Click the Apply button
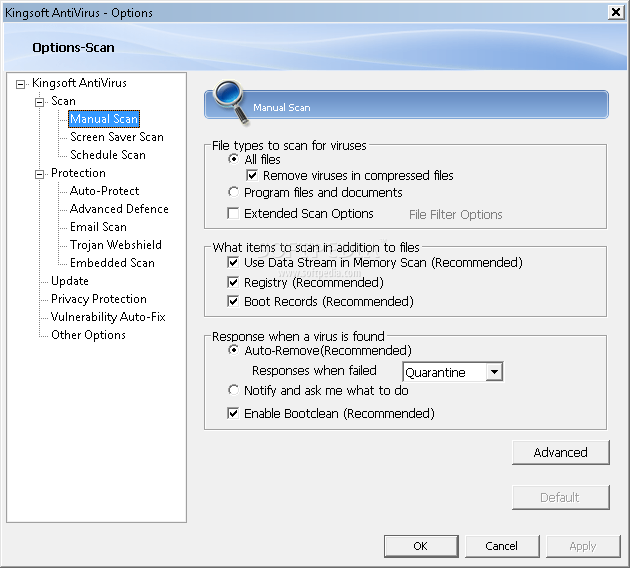The image size is (630, 568). [x=583, y=546]
